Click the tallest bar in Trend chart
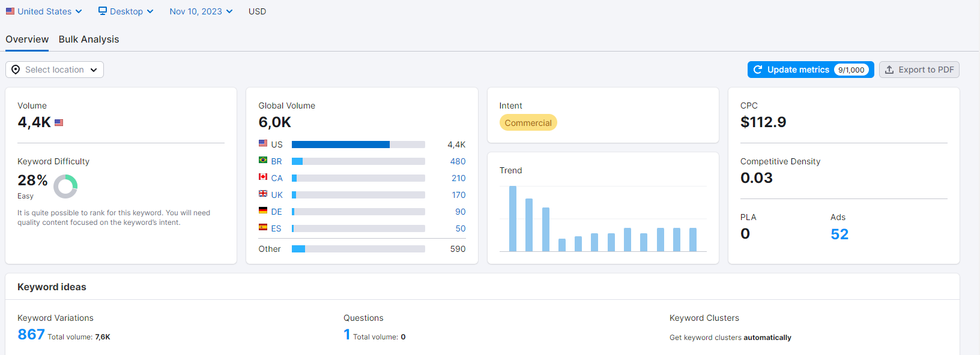Viewport: 980px width, 355px height. click(513, 219)
